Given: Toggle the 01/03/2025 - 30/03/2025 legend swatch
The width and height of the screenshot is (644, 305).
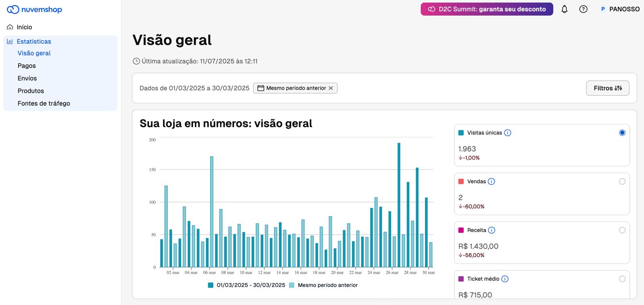Looking at the screenshot, I should click(x=211, y=285).
